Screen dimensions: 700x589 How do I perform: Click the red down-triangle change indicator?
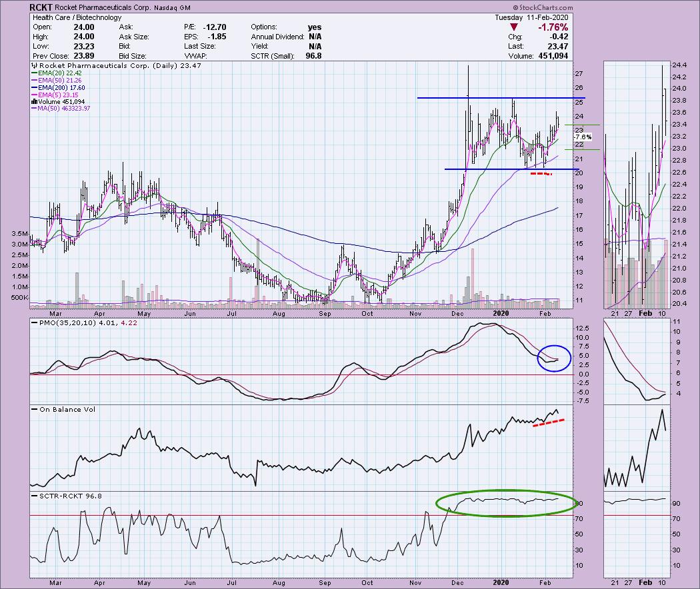[514, 28]
